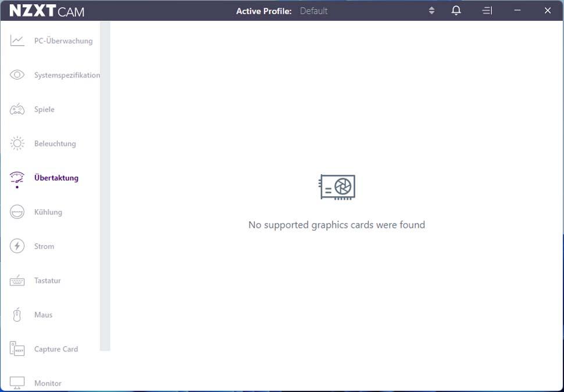The width and height of the screenshot is (564, 392).
Task: Click the Maus mouse icon
Action: pos(17,315)
